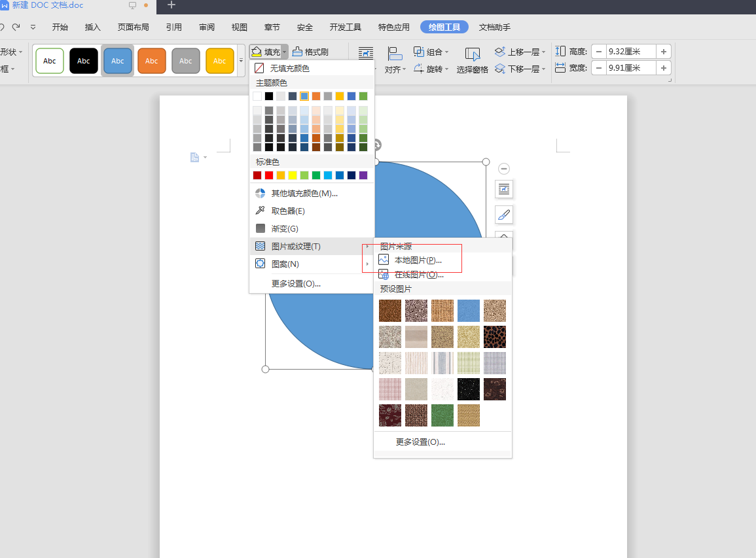
Task: Switch to the 插入 Insert tab
Action: (x=92, y=27)
